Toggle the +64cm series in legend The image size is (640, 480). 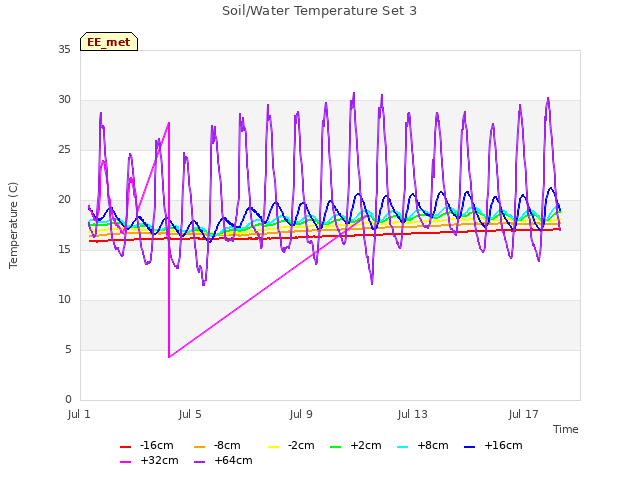click(223, 460)
